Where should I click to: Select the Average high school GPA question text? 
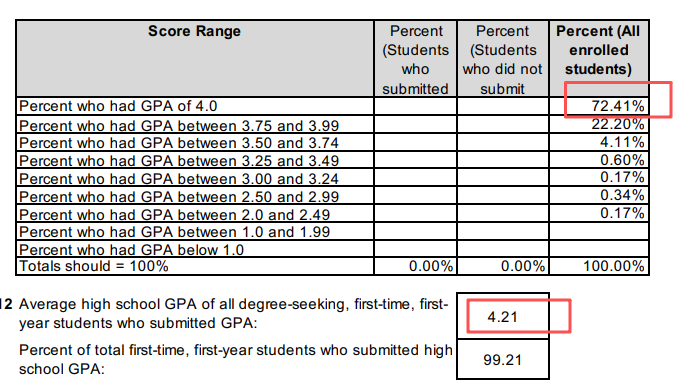(x=233, y=314)
